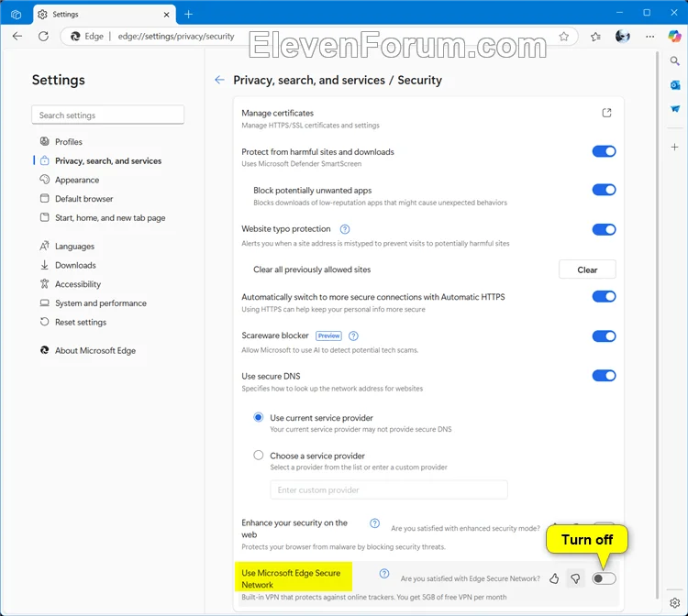Clear all previously allowed sites button
688x616 pixels.
click(587, 269)
